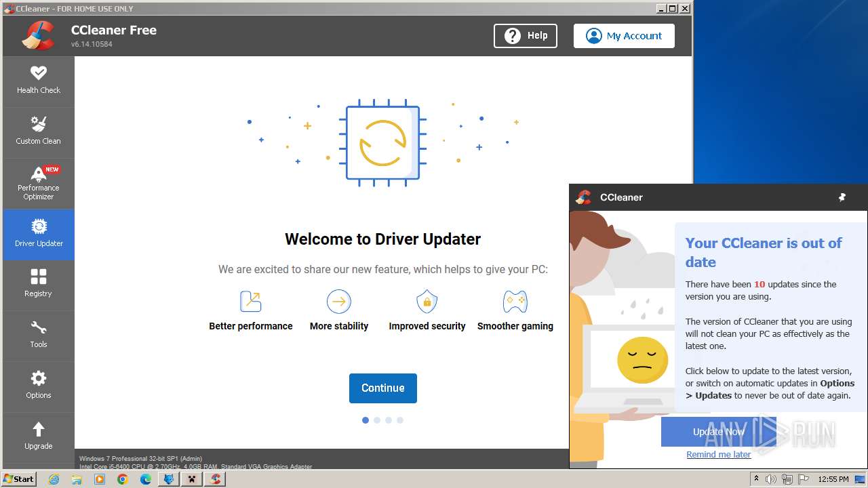This screenshot has height=488, width=868.
Task: Pin the CCleaner notification popup
Action: pyautogui.click(x=842, y=197)
